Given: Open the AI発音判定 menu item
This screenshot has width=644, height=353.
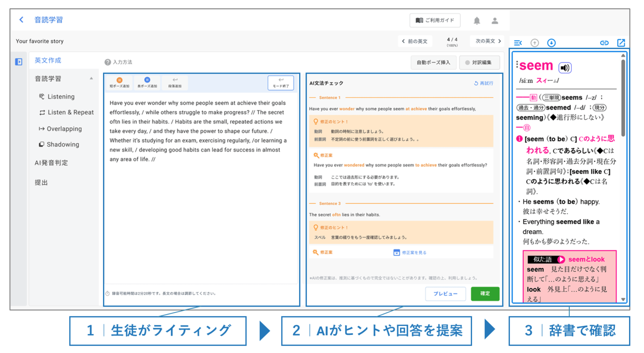Looking at the screenshot, I should click(x=51, y=163).
